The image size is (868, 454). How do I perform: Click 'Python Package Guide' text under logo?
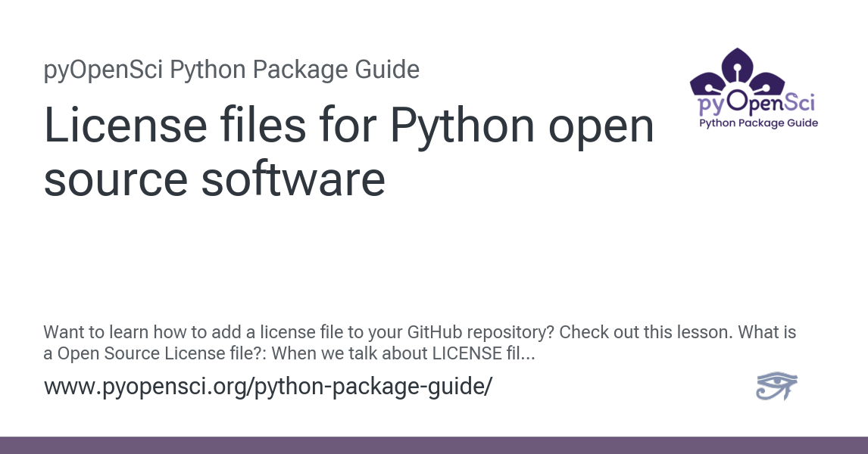758,123
